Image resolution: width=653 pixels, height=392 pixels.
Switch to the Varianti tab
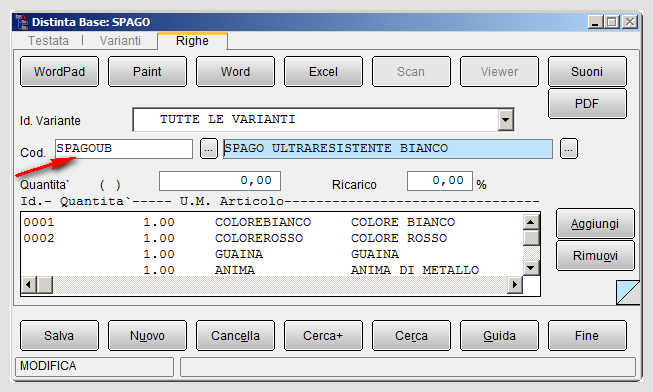click(x=120, y=41)
